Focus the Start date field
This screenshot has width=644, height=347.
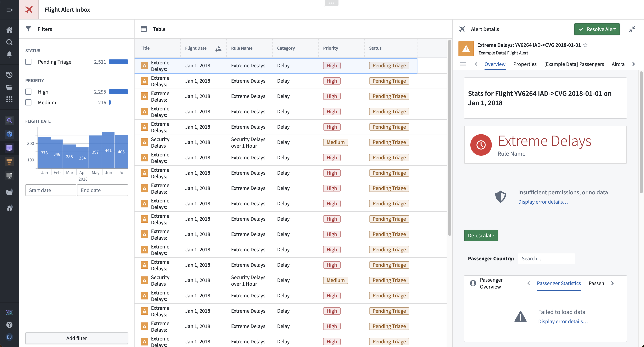[50, 190]
